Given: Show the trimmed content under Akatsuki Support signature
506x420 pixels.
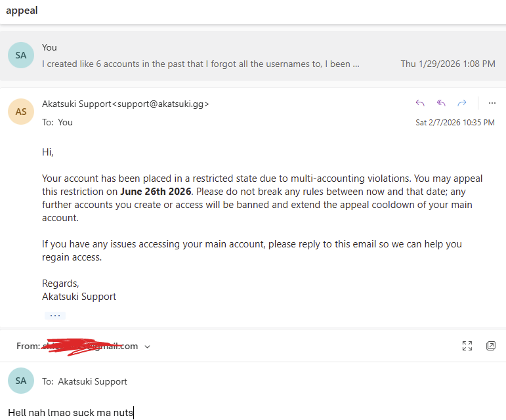Looking at the screenshot, I should coord(55,316).
